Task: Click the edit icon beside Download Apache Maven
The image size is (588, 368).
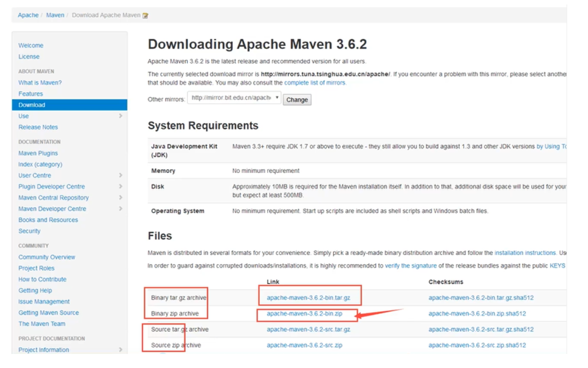Action: click(146, 15)
